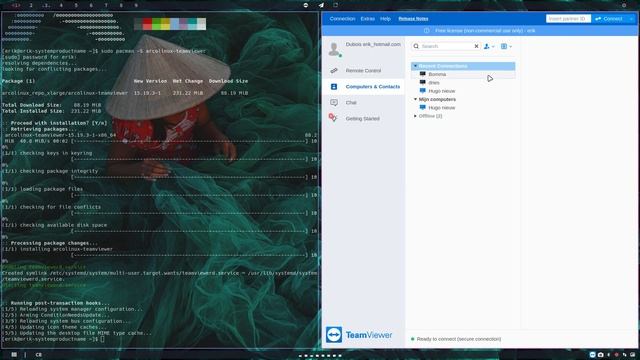
Task: Click the green color block in terminal
Action: (x=156, y=24)
